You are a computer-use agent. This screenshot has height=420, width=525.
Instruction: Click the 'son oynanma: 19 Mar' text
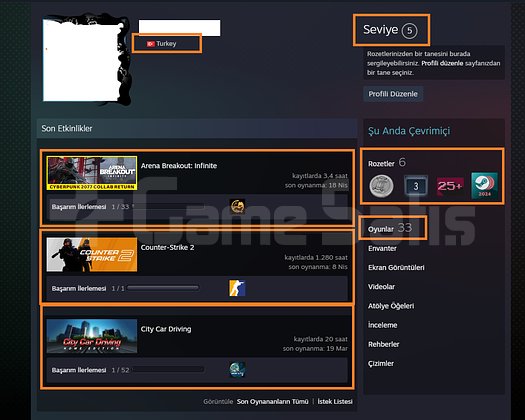pyautogui.click(x=315, y=349)
